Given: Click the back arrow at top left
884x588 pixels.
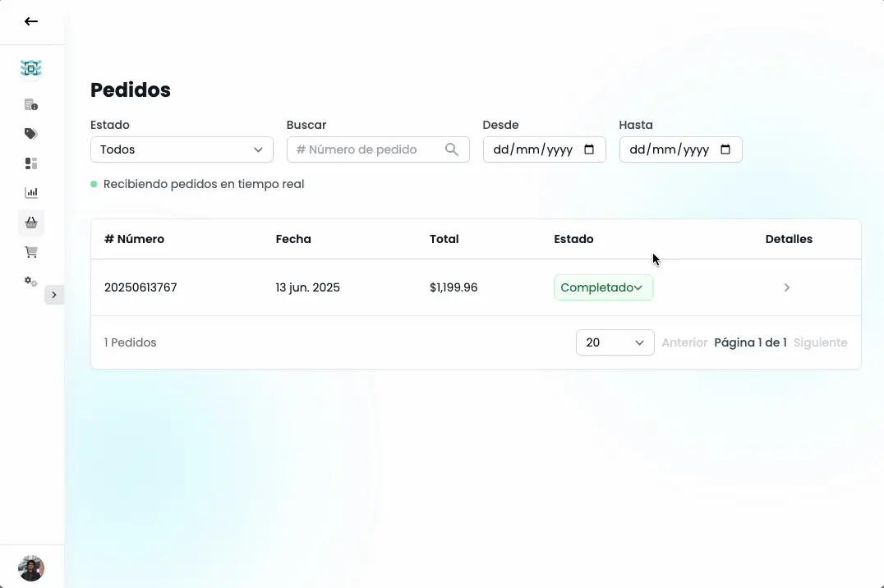Looking at the screenshot, I should tap(31, 21).
